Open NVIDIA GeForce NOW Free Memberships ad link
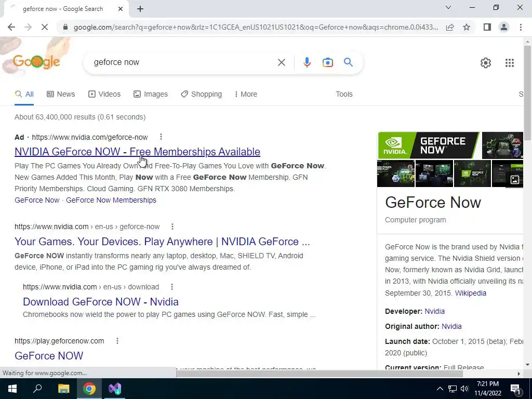The width and height of the screenshot is (532, 399). tap(137, 152)
